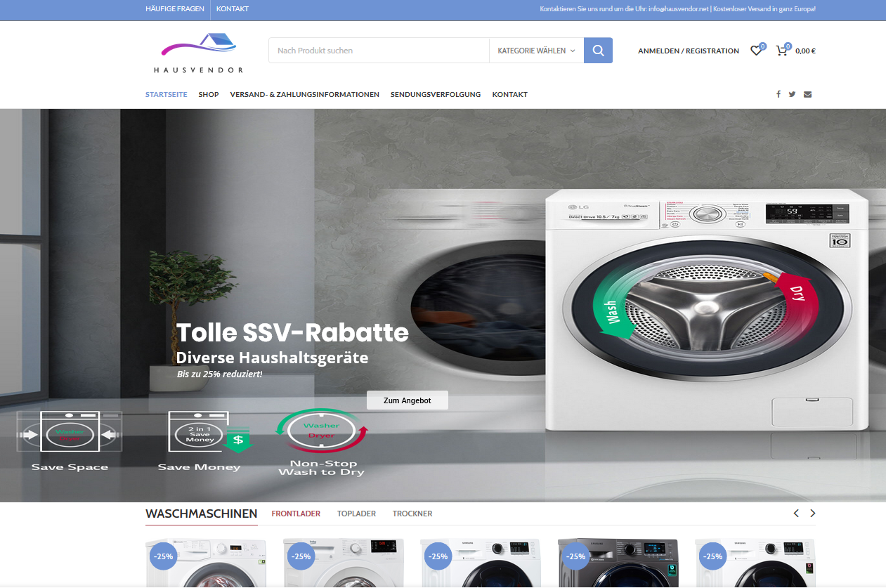Click the Tolle SSV-Rabatte headline

point(292,332)
